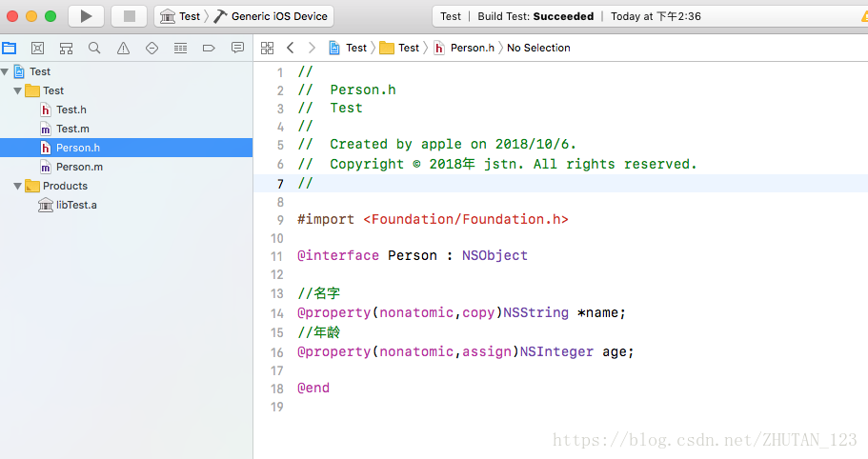The image size is (868, 459).
Task: Click the NSString *name property line
Action: (x=462, y=313)
